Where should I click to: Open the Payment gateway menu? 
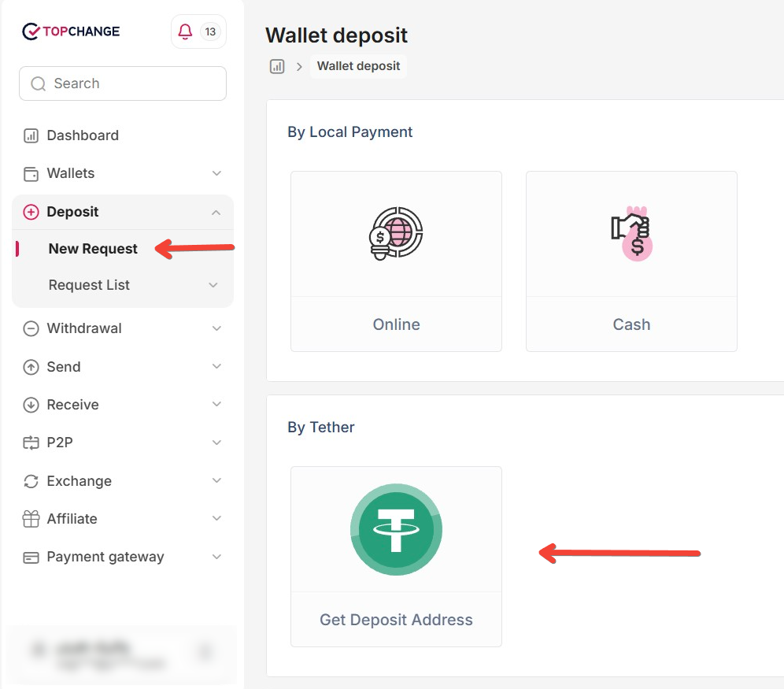click(123, 557)
